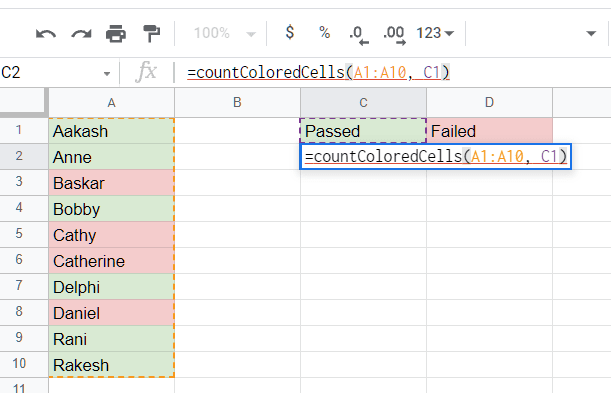Click the Undo arrow icon
Screen dimensions: 611x393
[x=46, y=34]
